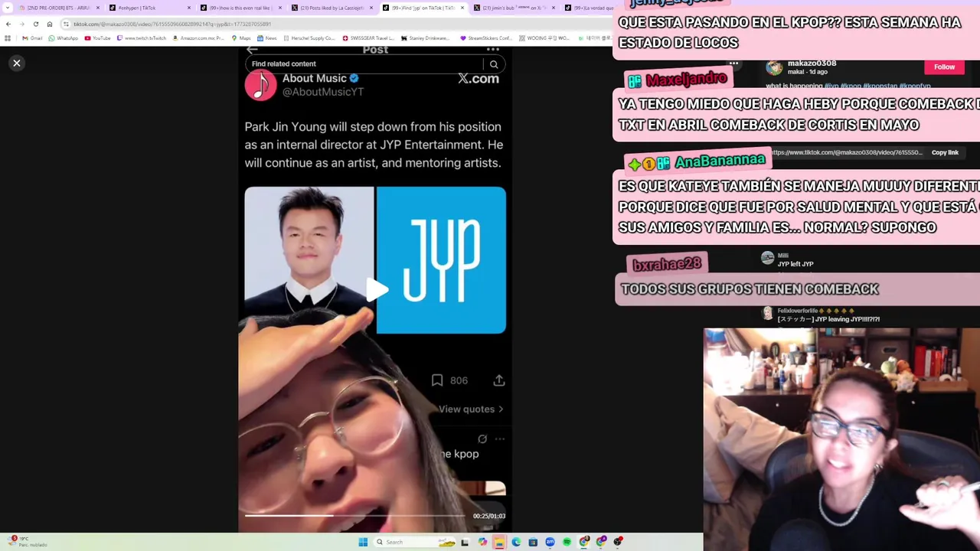
Task: Open WhatsApp bookmark
Action: (63, 38)
